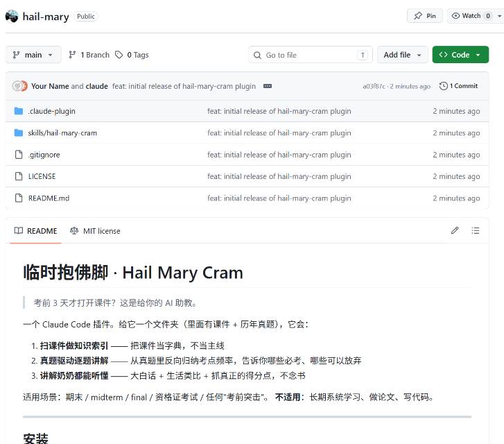Open the claude co-author link

(x=97, y=86)
